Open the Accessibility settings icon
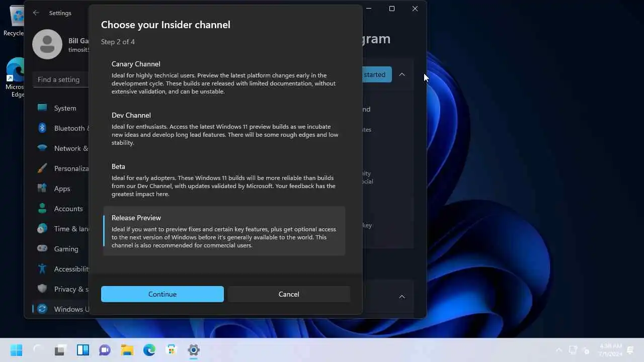The height and width of the screenshot is (362, 644). (42, 269)
